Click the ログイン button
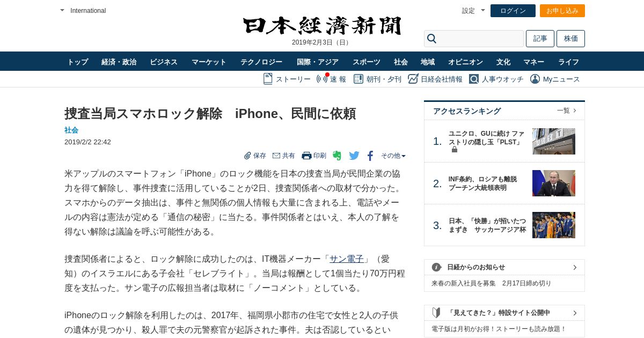This screenshot has width=644, height=338. tap(513, 11)
